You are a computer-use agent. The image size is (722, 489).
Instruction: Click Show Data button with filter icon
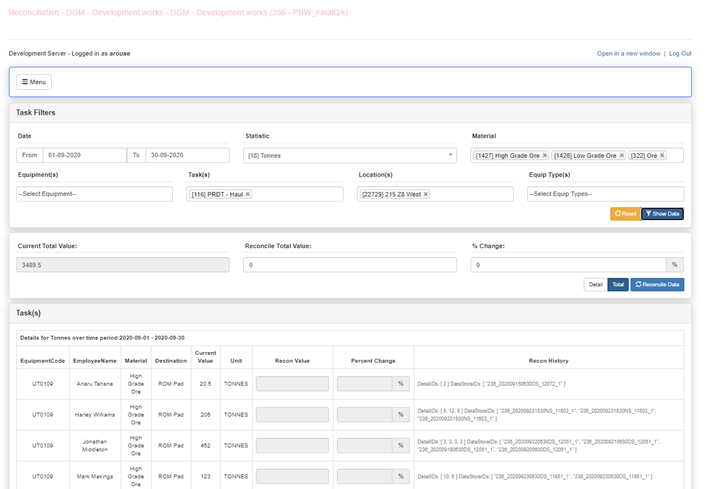(662, 214)
